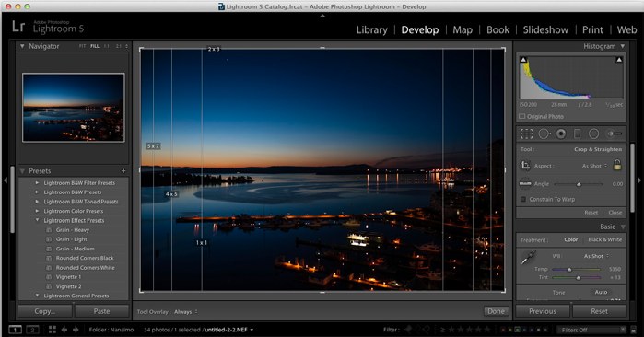The image size is (644, 337).
Task: Apply the Vignette 2 preset
Action: [68, 286]
